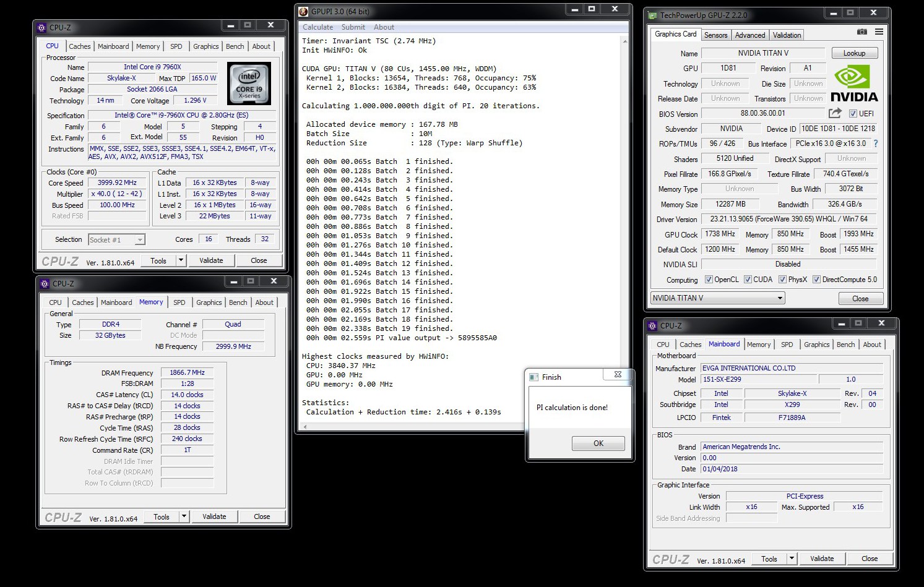Toggle the CUDA computing checkbox
The width and height of the screenshot is (924, 587).
(x=748, y=280)
